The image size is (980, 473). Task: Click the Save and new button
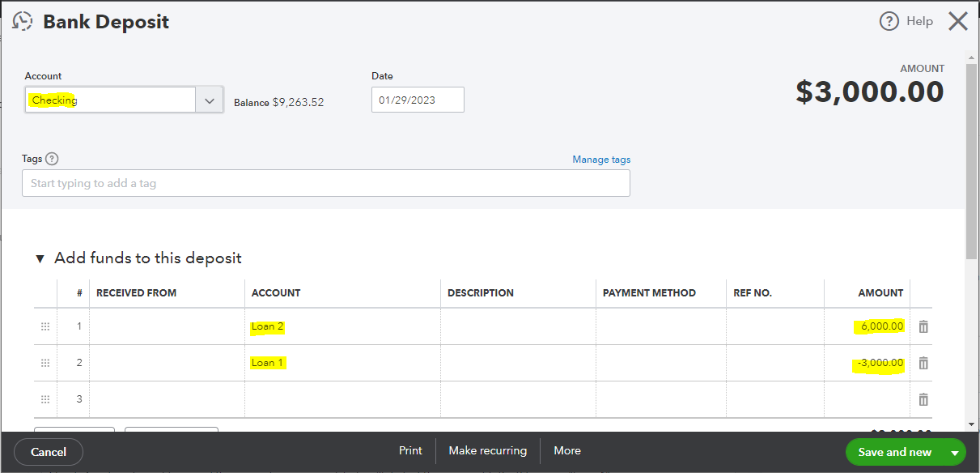click(x=894, y=452)
